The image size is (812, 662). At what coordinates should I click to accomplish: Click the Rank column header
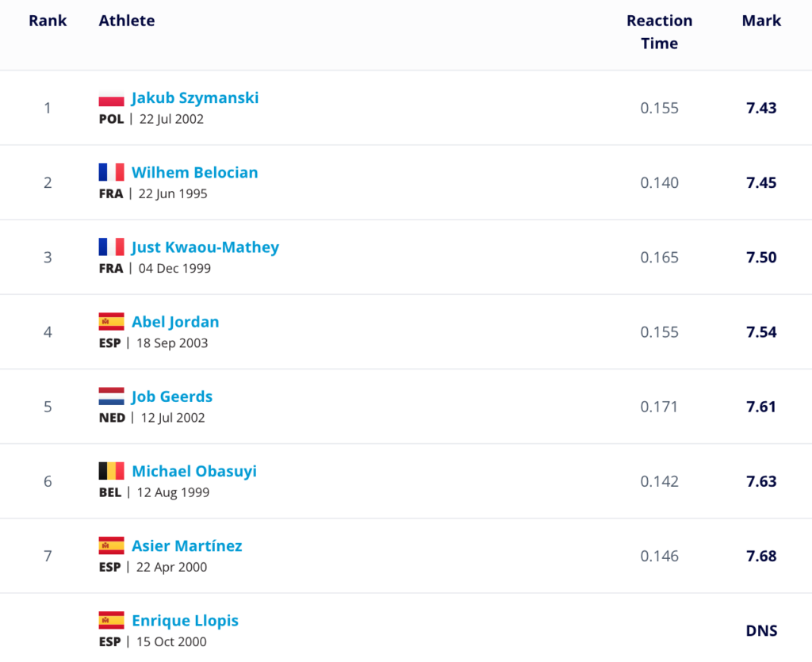(x=48, y=21)
